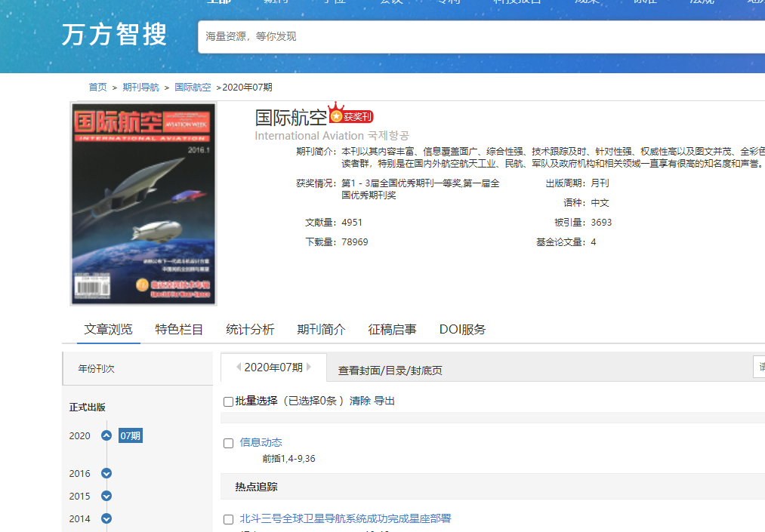This screenshot has height=532, width=765.
Task: Click the 国际航空 magazine cover image
Action: click(x=143, y=204)
